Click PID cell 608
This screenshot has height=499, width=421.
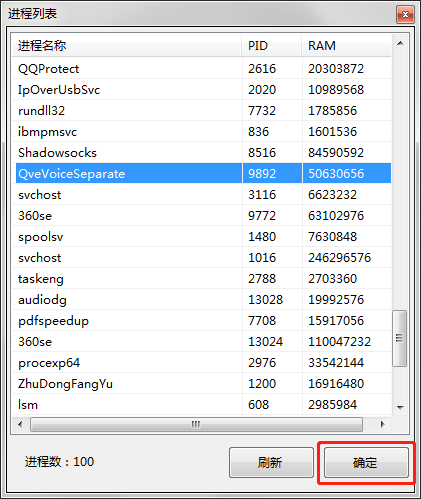point(258,405)
